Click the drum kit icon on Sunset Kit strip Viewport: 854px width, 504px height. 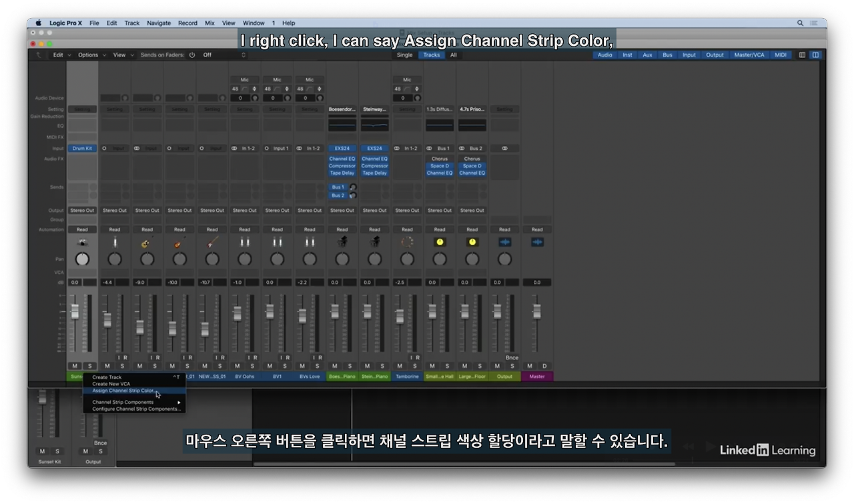click(x=82, y=243)
